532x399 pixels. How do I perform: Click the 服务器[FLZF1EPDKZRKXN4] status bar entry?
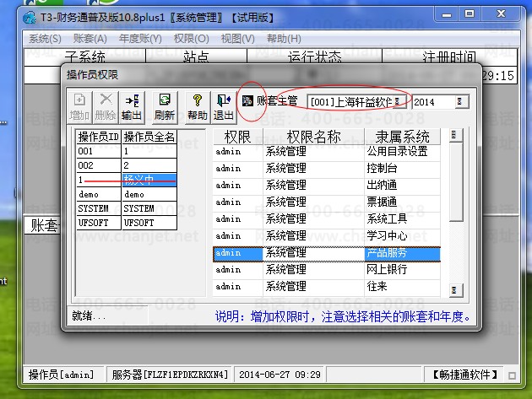[169, 375]
